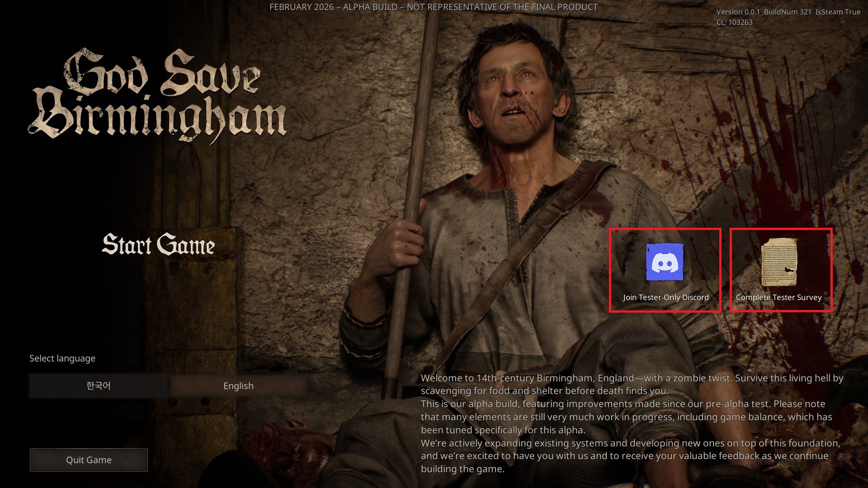Open the Discord logo icon
The width and height of the screenshot is (868, 488).
point(665,262)
